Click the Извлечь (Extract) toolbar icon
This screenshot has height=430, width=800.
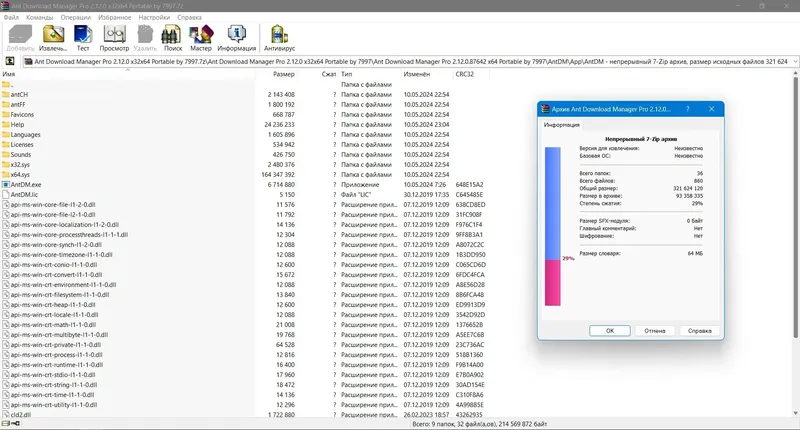point(53,34)
